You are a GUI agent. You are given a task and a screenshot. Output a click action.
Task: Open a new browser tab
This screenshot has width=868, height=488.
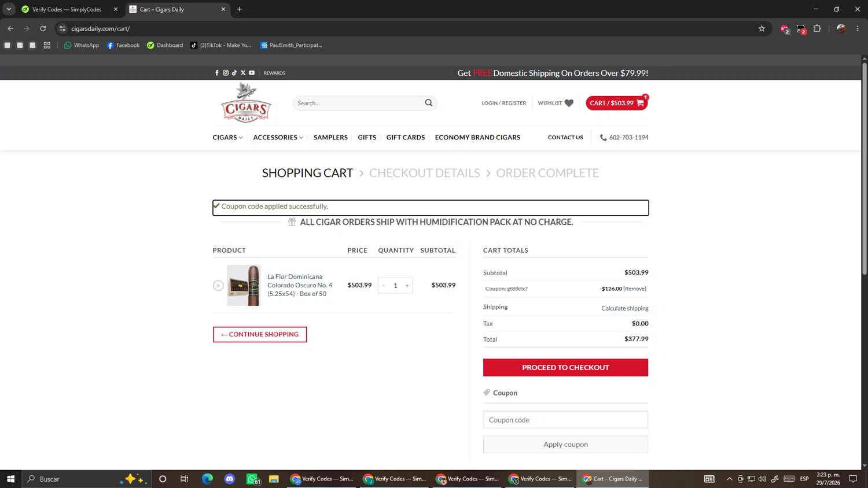pos(240,9)
